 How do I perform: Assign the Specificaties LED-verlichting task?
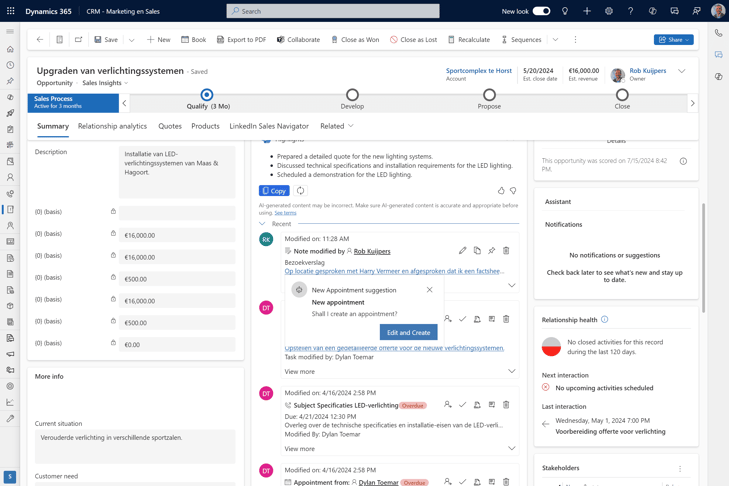pyautogui.click(x=447, y=405)
